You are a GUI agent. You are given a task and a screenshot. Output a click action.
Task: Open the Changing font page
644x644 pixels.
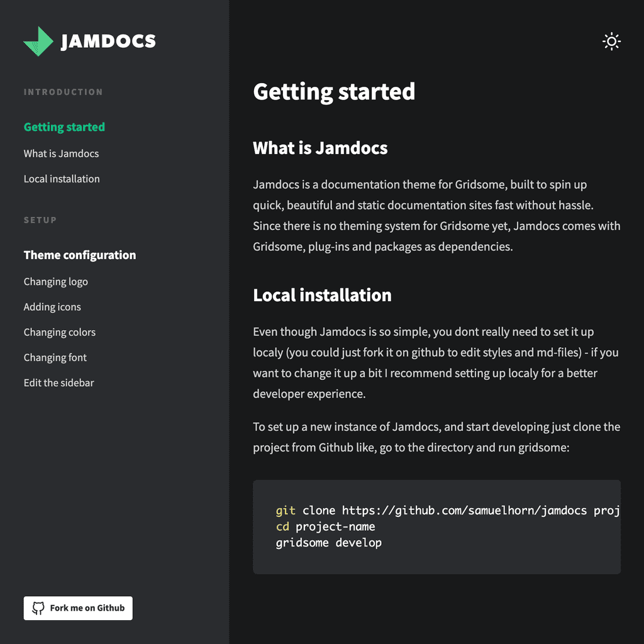click(x=55, y=357)
